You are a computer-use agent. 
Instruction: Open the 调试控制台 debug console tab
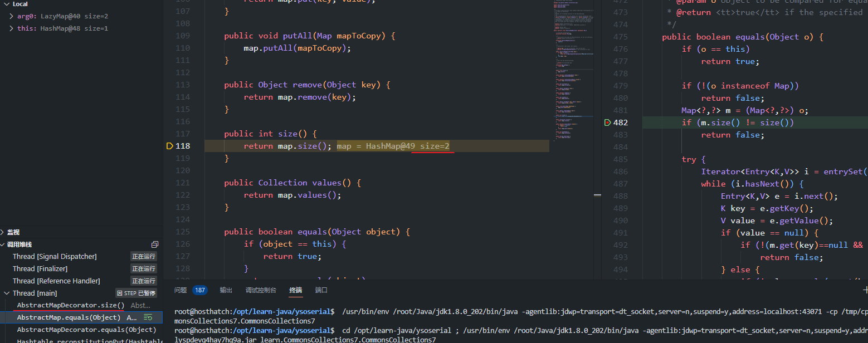coord(261,290)
